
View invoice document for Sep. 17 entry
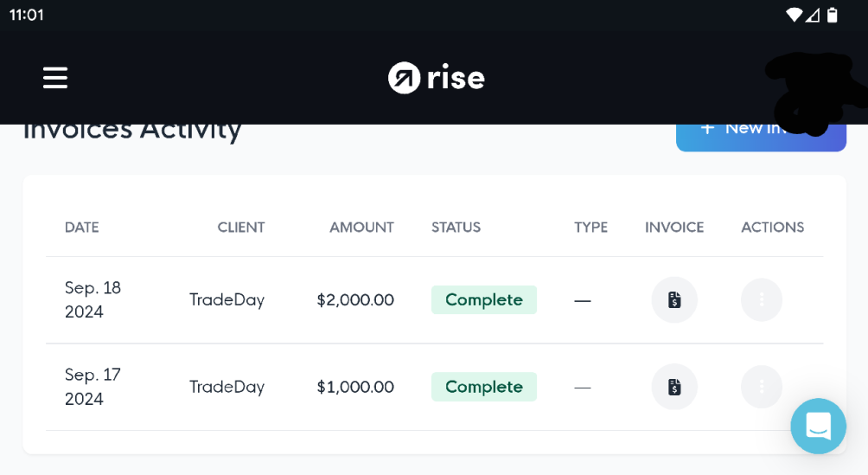(x=674, y=387)
